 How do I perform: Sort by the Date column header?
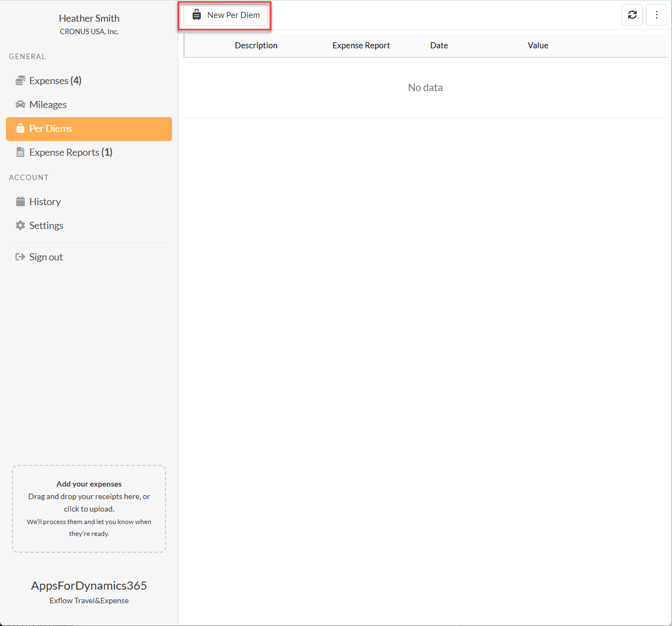tap(439, 46)
